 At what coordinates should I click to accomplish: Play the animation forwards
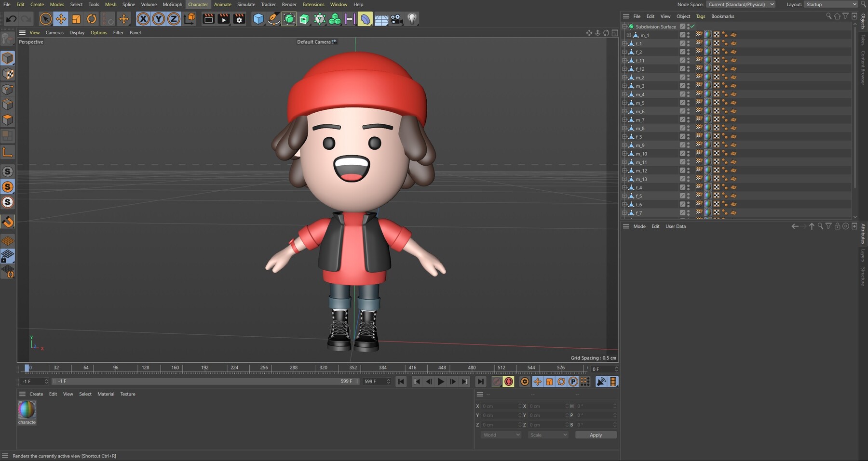coord(441,382)
